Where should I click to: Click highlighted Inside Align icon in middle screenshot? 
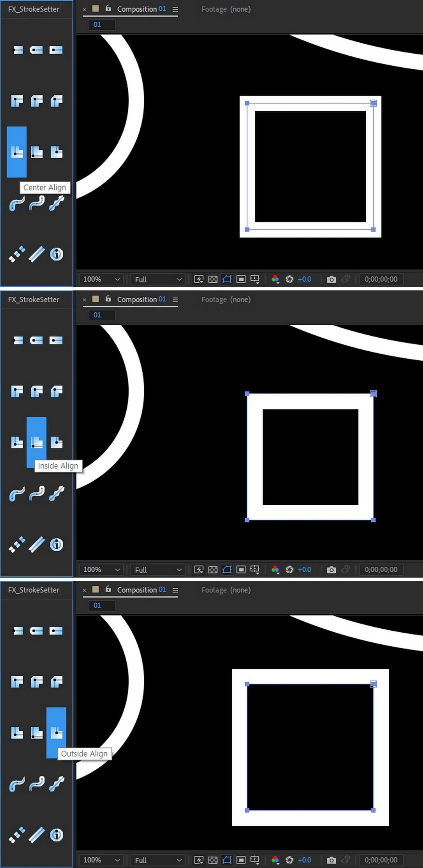tap(36, 442)
